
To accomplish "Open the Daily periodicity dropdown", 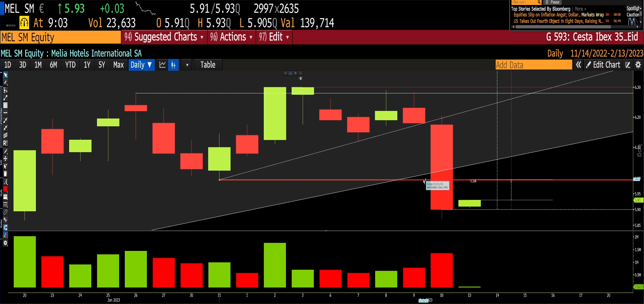I will click(141, 65).
